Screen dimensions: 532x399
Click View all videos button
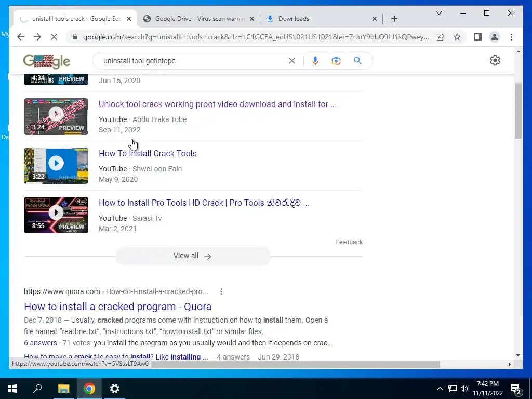pos(193,256)
